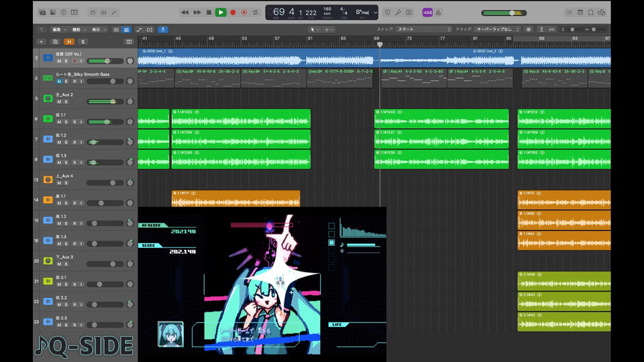Click the pan knob of 低 1.2 track
The height and width of the screenshot is (362, 644).
tap(130, 142)
